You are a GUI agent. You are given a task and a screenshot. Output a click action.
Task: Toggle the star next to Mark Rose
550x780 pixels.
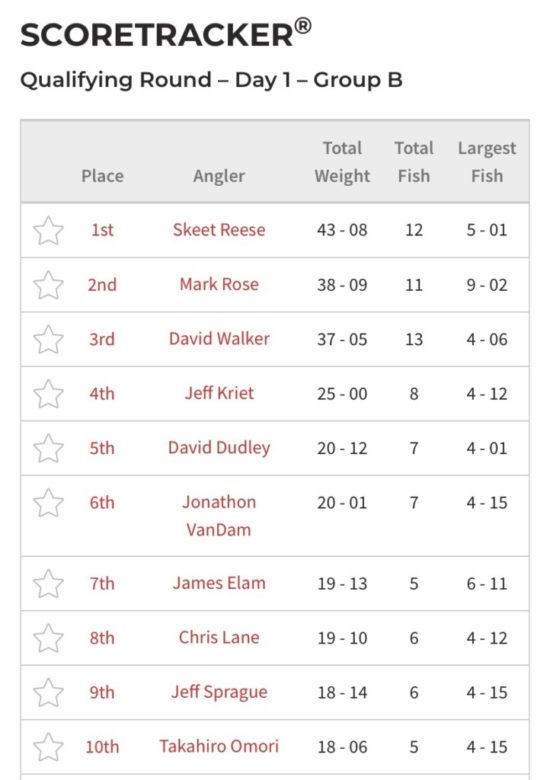click(48, 285)
